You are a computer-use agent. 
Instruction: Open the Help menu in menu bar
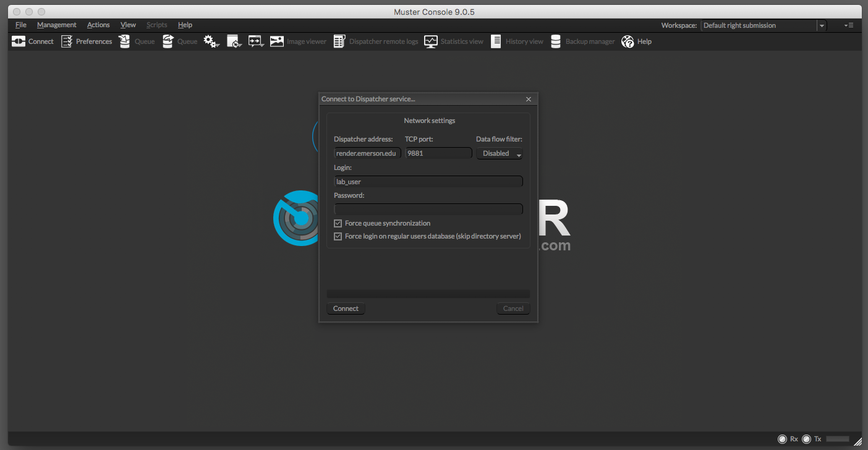185,25
